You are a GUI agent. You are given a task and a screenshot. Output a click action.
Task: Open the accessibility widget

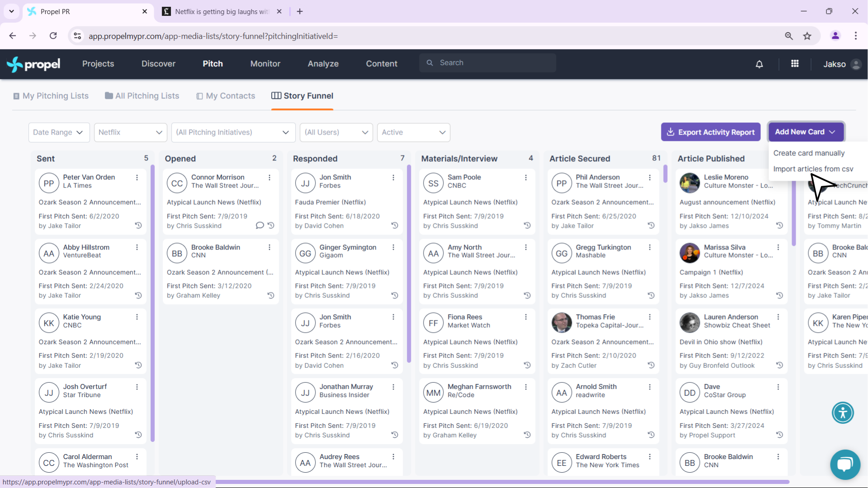pyautogui.click(x=843, y=413)
